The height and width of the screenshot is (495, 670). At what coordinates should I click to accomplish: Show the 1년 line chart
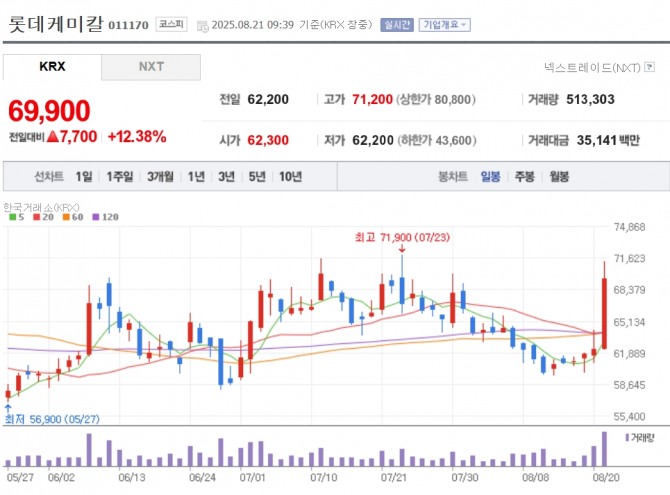pos(196,176)
